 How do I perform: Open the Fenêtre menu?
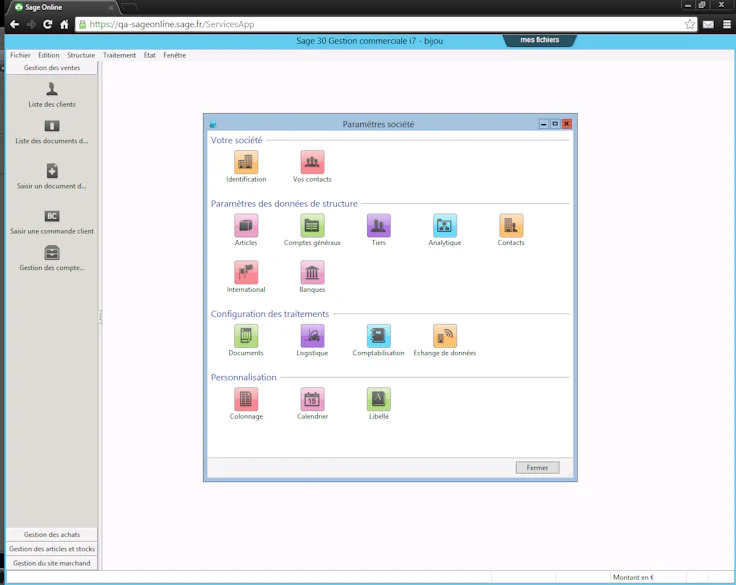coord(175,55)
